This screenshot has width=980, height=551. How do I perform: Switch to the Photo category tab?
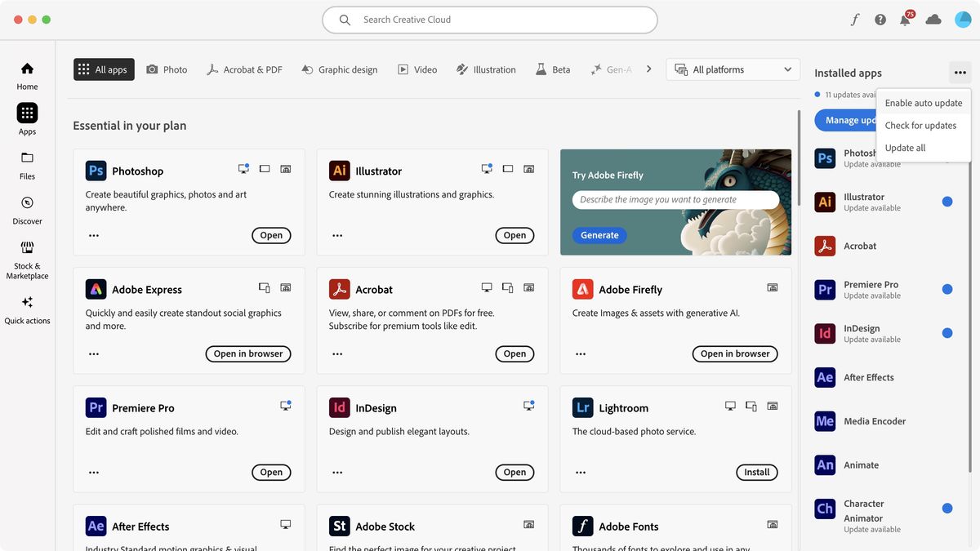(167, 69)
